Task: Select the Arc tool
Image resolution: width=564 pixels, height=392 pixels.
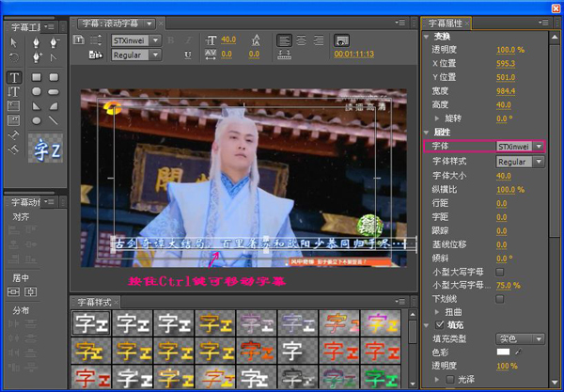Action: coord(54,106)
